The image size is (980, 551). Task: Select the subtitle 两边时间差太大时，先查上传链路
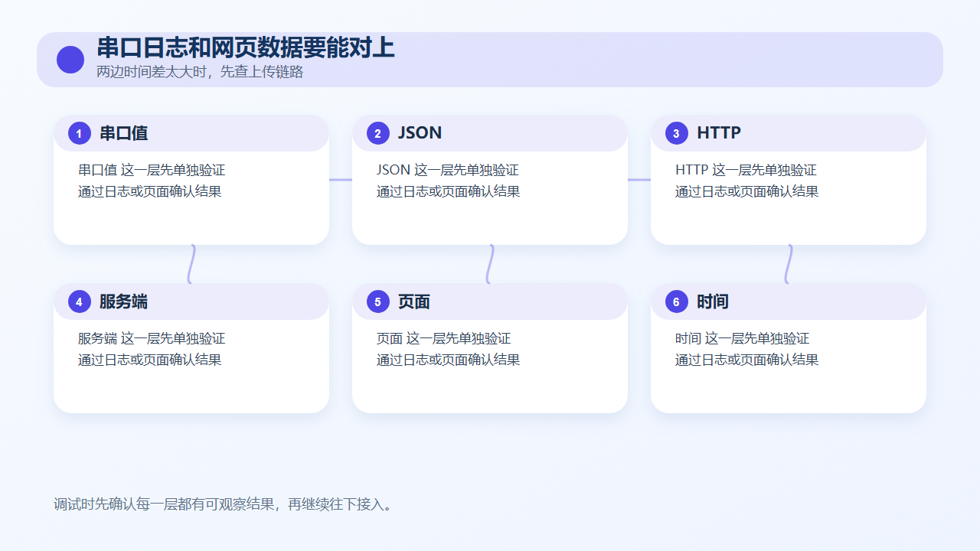coord(200,72)
